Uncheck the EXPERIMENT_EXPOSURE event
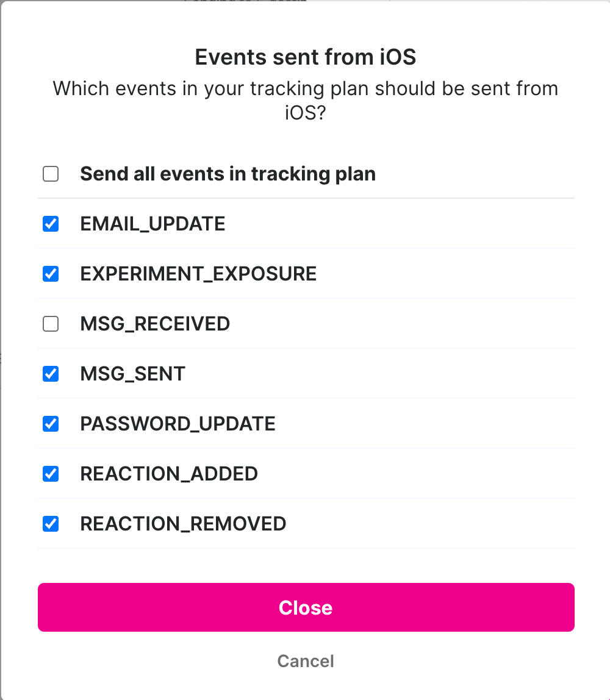The height and width of the screenshot is (700, 610). point(51,274)
